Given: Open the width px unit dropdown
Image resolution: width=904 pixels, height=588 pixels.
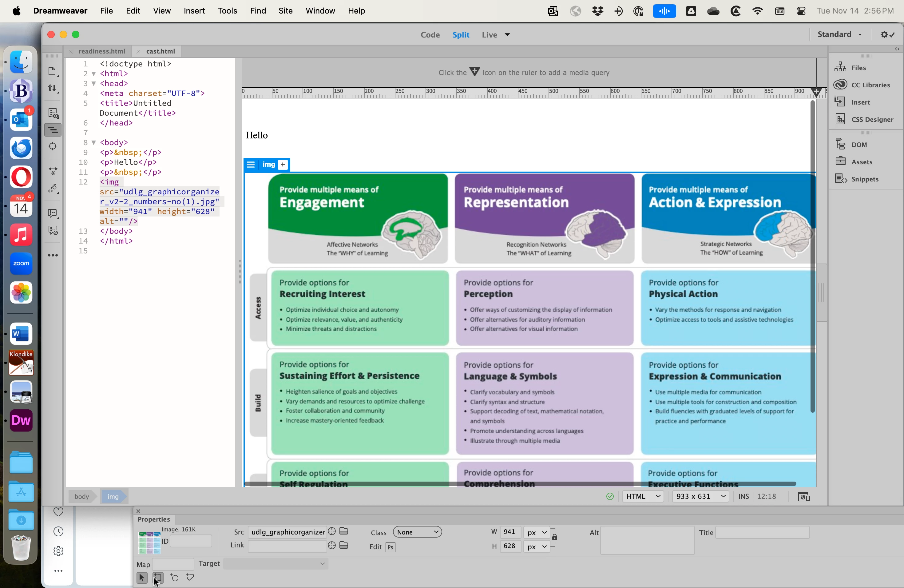Looking at the screenshot, I should (536, 532).
